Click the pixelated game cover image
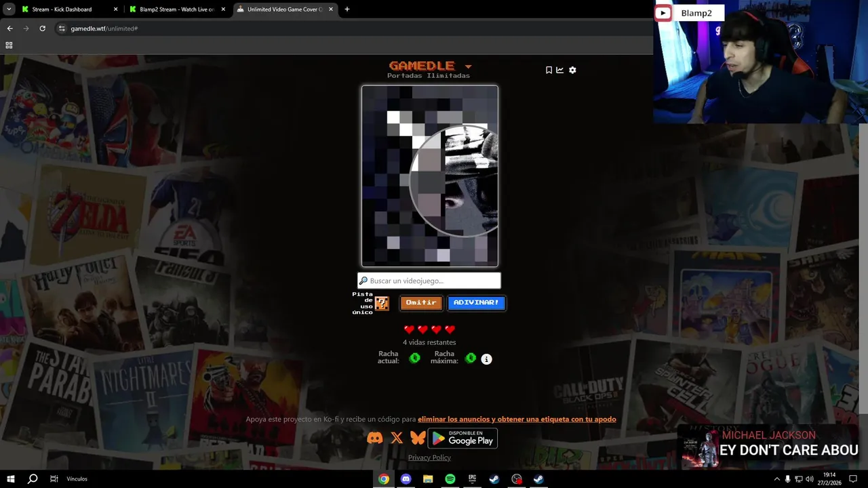 [430, 176]
